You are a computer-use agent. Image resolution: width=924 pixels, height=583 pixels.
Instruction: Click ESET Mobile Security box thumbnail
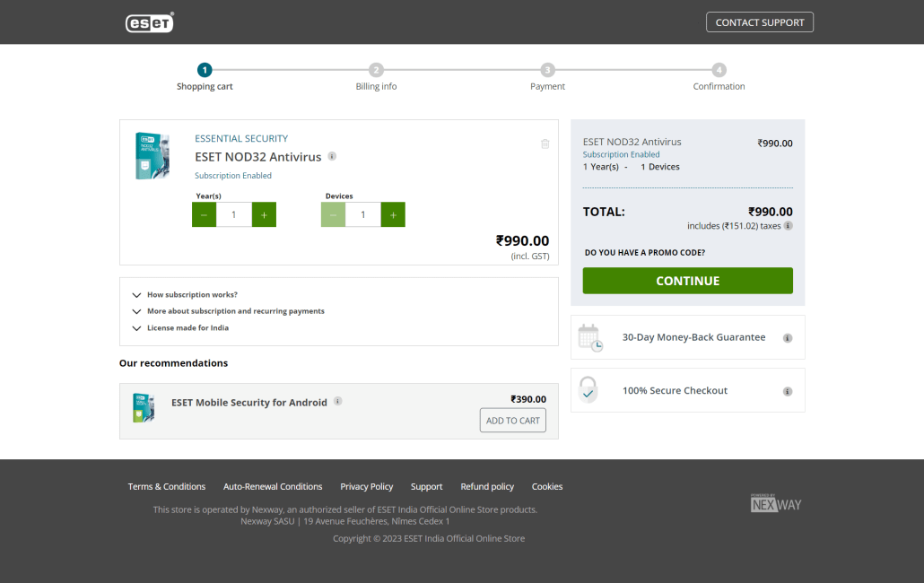coord(144,408)
